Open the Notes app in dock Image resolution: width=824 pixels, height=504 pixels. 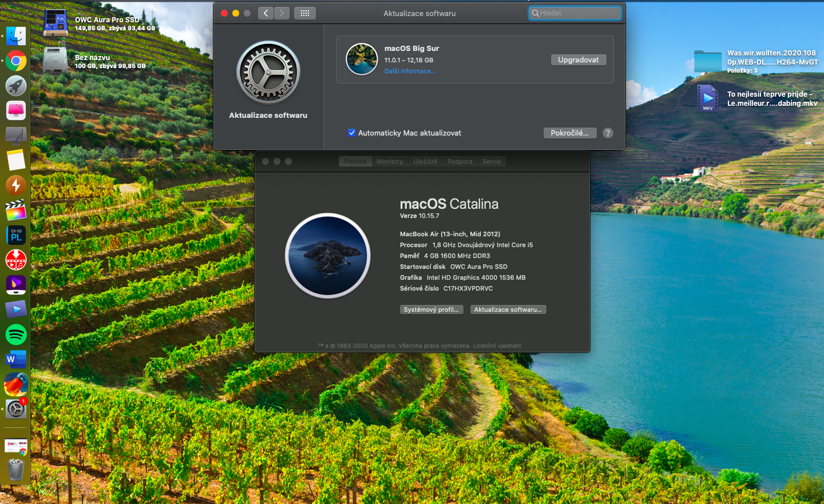point(16,160)
